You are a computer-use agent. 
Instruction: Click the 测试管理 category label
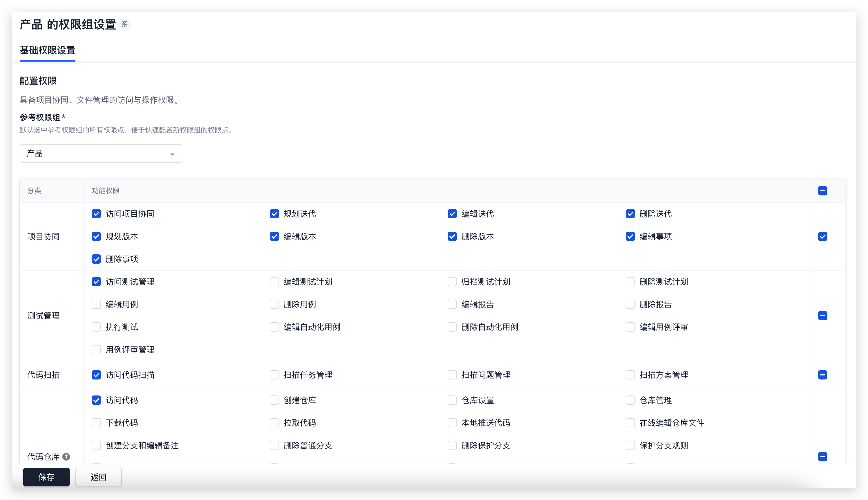(x=44, y=316)
